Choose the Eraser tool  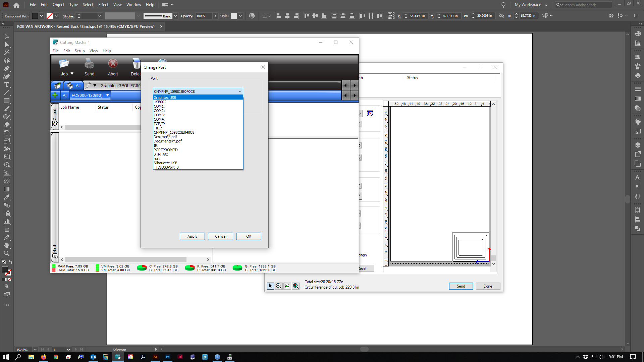pos(7,125)
